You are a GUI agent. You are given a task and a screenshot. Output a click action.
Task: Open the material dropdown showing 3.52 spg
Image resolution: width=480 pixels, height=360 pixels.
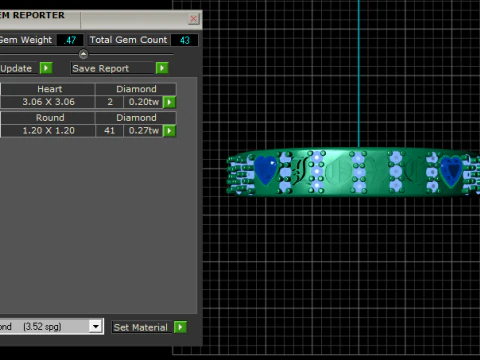pyautogui.click(x=96, y=326)
